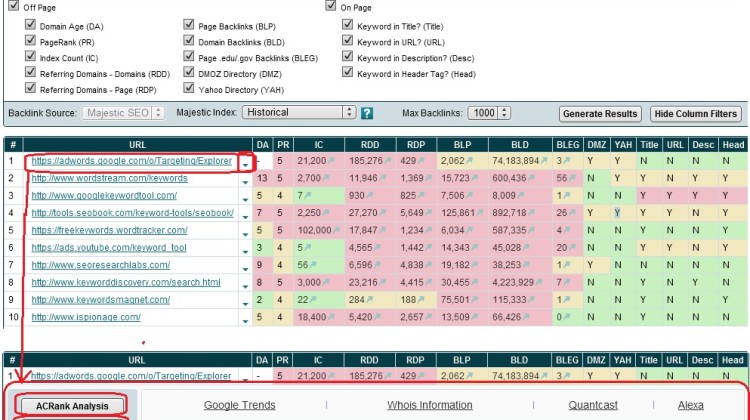Open the ispionage.com URL link
The height and width of the screenshot is (420, 750).
click(86, 317)
